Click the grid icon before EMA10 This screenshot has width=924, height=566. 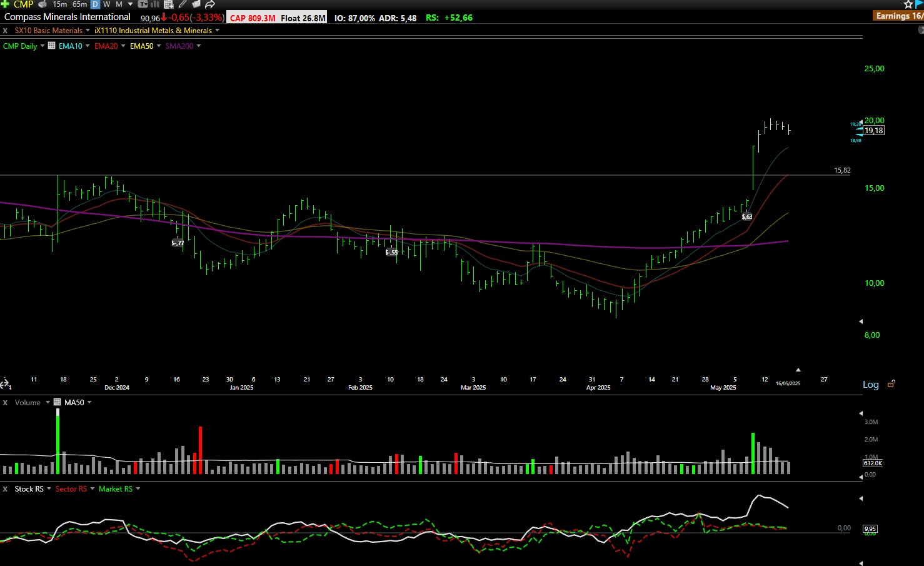(x=52, y=46)
